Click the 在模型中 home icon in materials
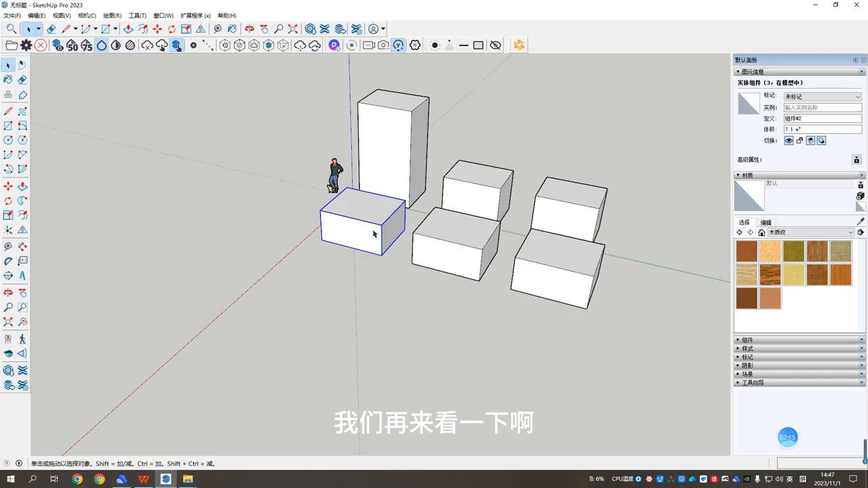 [762, 232]
